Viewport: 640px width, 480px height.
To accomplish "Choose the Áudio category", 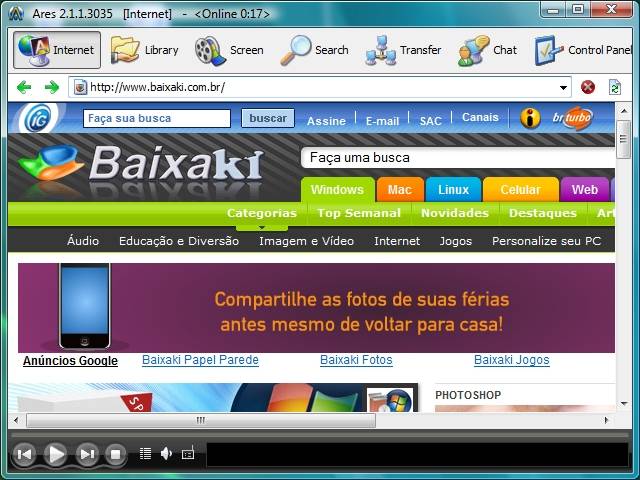I will (83, 241).
